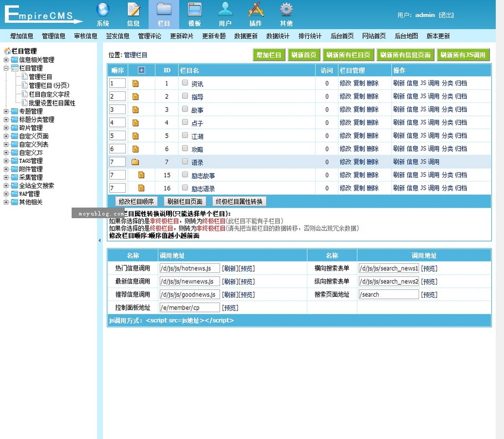Click the 搜索页面地址 input field

click(388, 294)
